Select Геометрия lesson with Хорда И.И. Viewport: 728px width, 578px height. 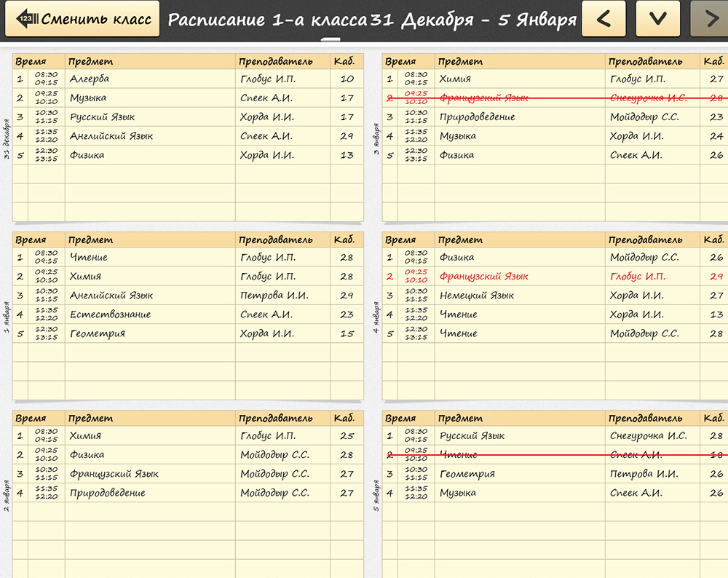188,333
